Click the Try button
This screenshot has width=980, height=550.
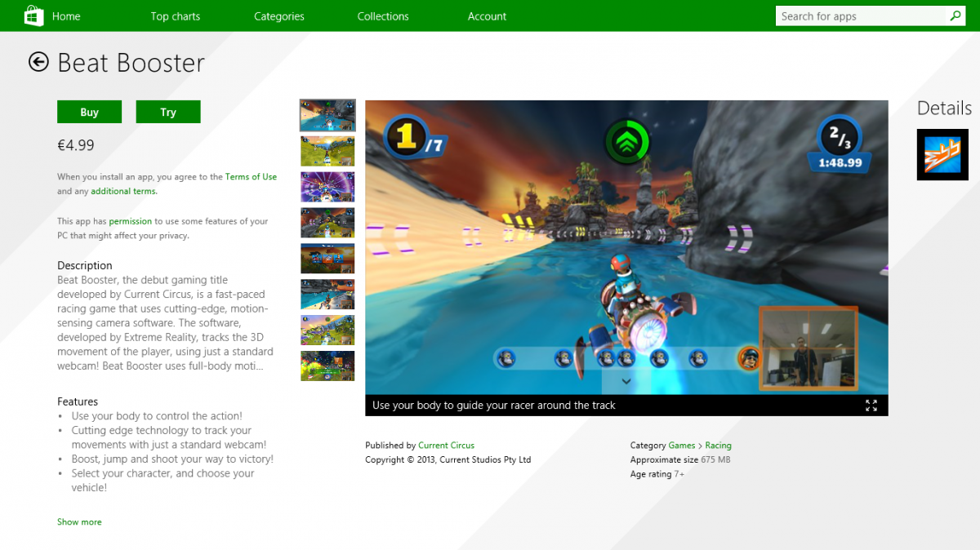point(168,112)
